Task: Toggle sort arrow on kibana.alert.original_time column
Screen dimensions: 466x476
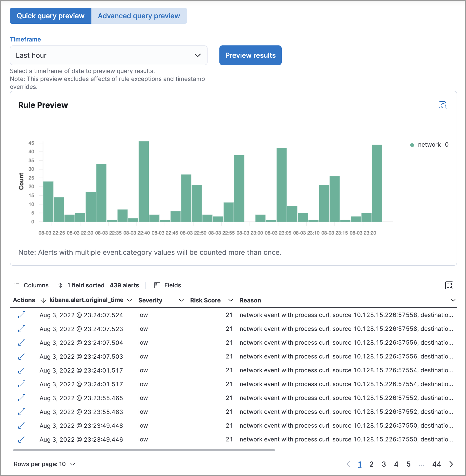Action: (x=43, y=300)
